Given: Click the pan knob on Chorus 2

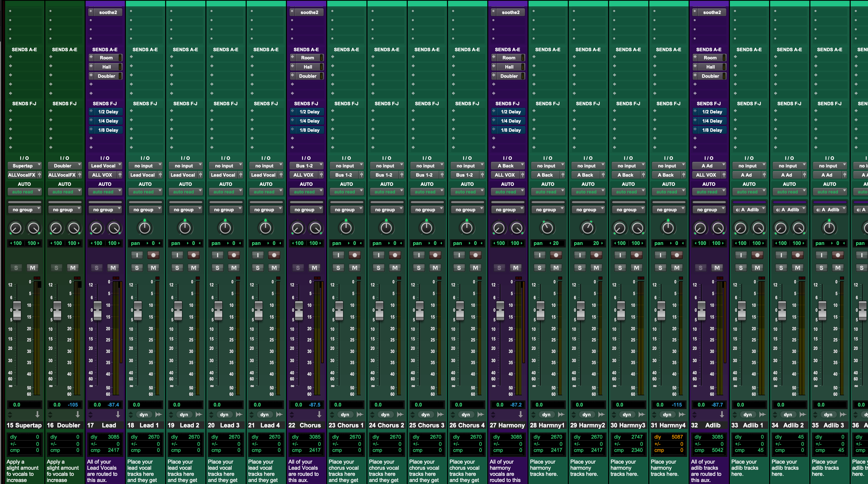Looking at the screenshot, I should tap(386, 228).
